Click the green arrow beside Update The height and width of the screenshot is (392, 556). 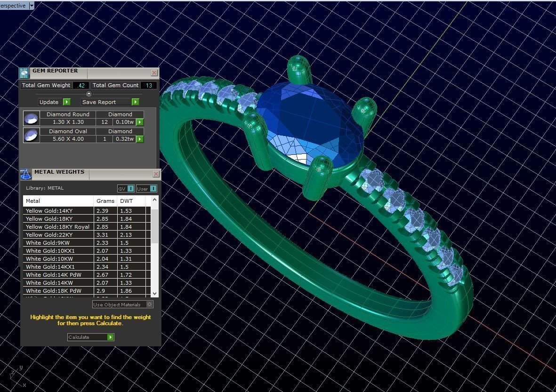coord(66,102)
